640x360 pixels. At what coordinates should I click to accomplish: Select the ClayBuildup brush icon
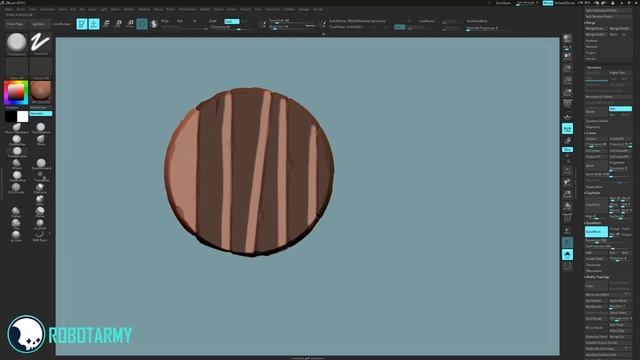pyautogui.click(x=17, y=140)
